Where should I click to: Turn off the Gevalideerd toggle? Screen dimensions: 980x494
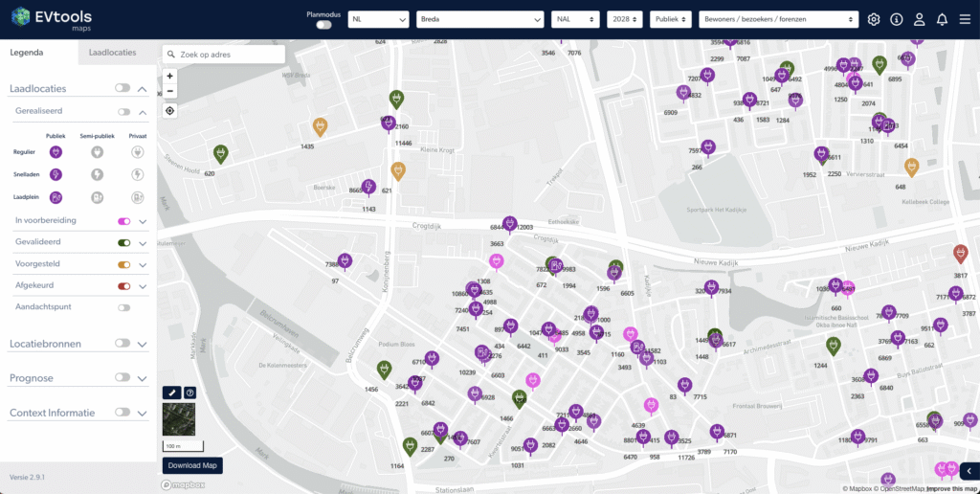pyautogui.click(x=123, y=243)
